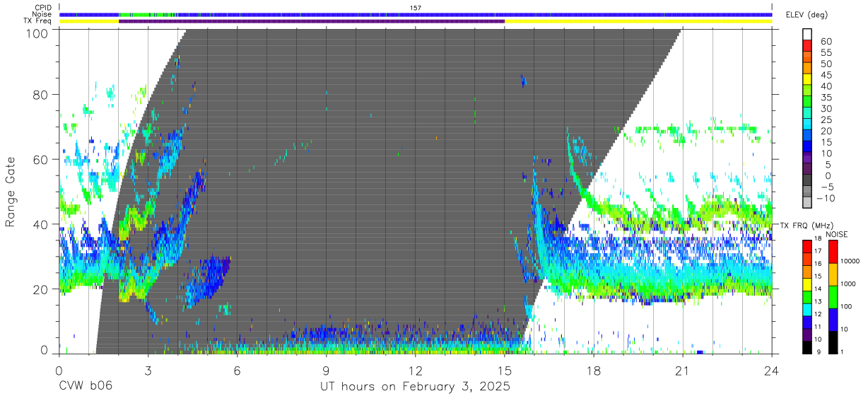
Task: Click the CPID label at top left
Action: coord(43,8)
